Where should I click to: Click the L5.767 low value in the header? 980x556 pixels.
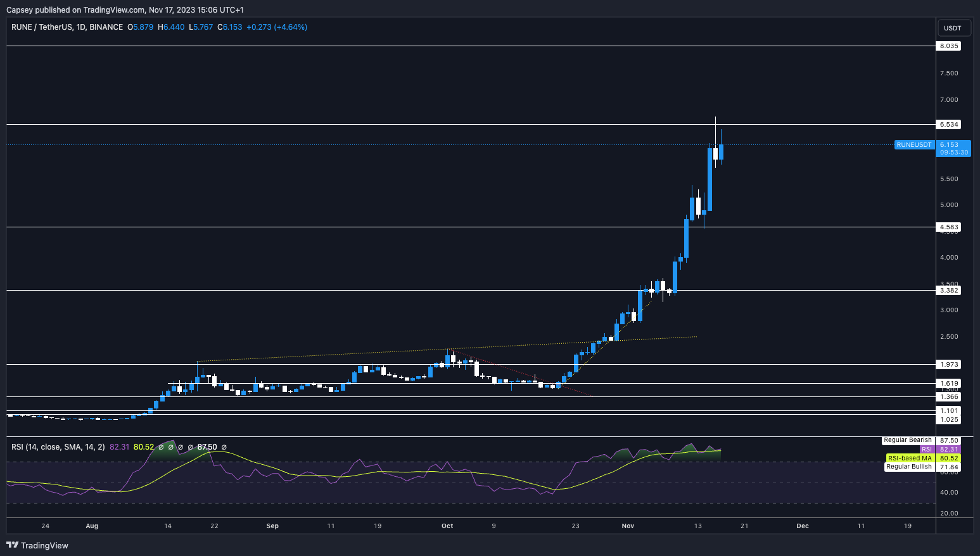(x=201, y=27)
